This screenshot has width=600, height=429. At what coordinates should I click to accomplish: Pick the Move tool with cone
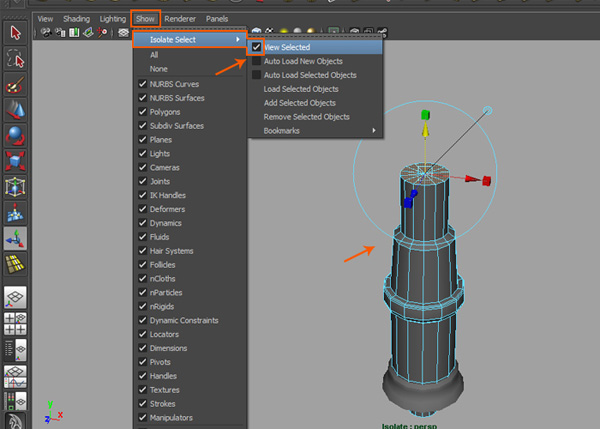coord(16,110)
